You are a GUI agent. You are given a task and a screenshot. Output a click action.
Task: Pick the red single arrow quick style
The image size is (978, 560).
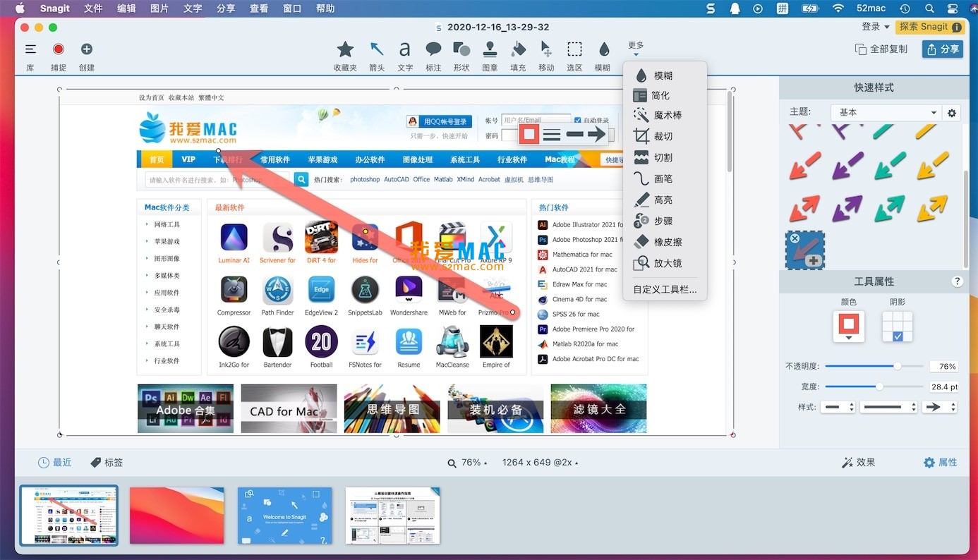coord(804,166)
